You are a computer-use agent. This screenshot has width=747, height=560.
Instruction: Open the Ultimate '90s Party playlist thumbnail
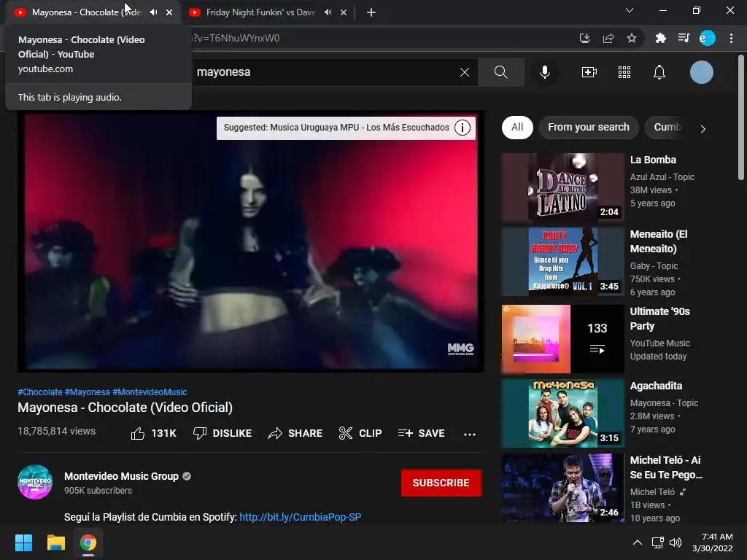[562, 338]
